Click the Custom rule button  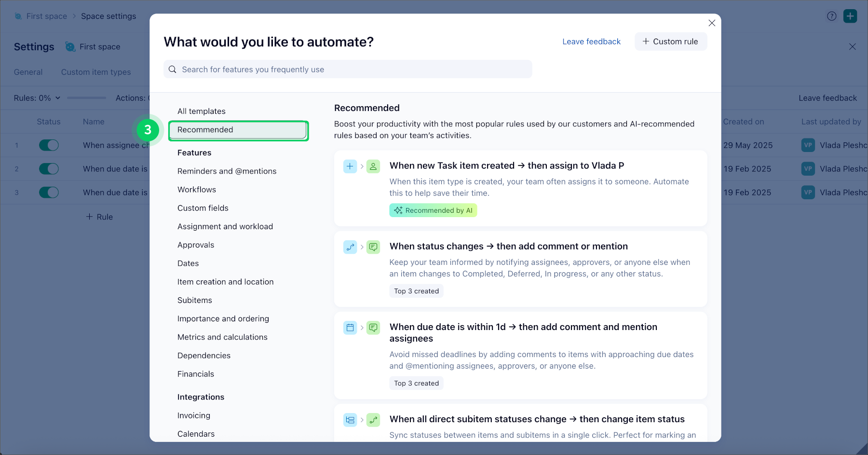click(670, 41)
